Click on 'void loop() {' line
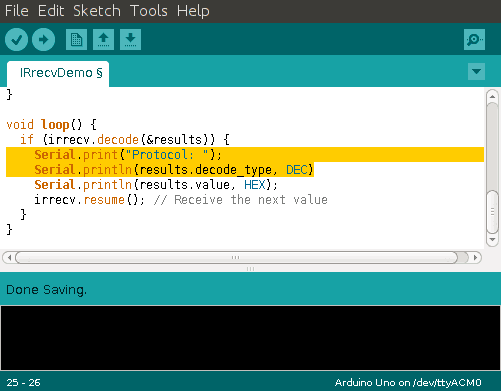This screenshot has width=501, height=391. pyautogui.click(x=52, y=125)
